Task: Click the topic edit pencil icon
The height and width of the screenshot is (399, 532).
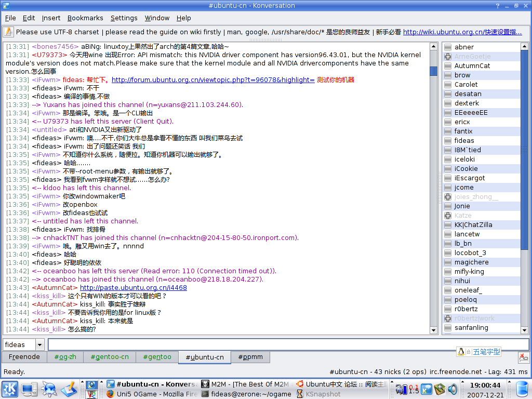Action: [x=8, y=32]
